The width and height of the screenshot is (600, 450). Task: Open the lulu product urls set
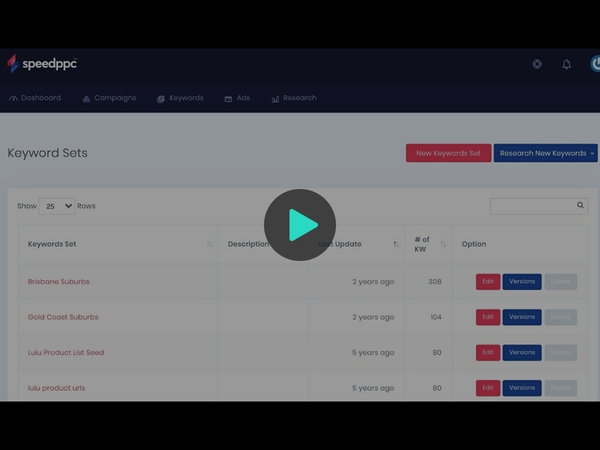pyautogui.click(x=56, y=388)
